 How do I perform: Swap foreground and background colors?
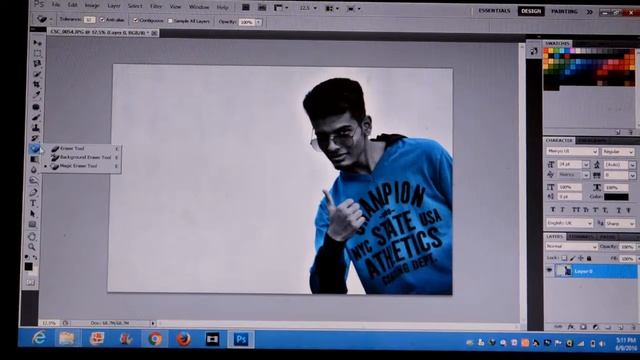pyautogui.click(x=35, y=258)
